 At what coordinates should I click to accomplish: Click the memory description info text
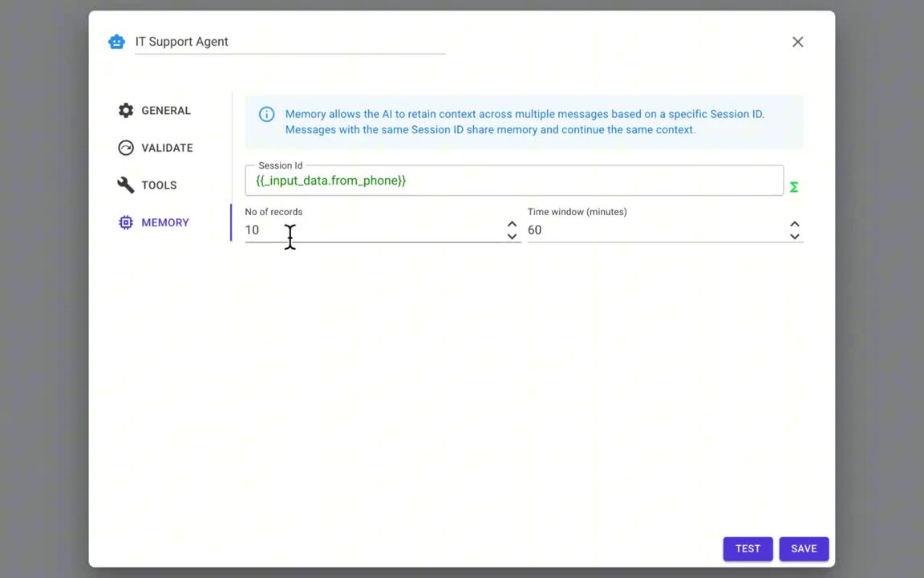(525, 122)
